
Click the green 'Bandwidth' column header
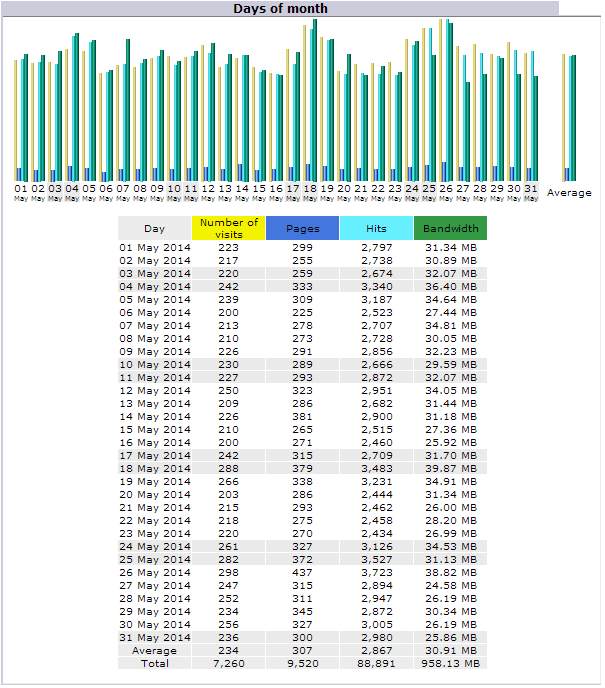[x=450, y=228]
